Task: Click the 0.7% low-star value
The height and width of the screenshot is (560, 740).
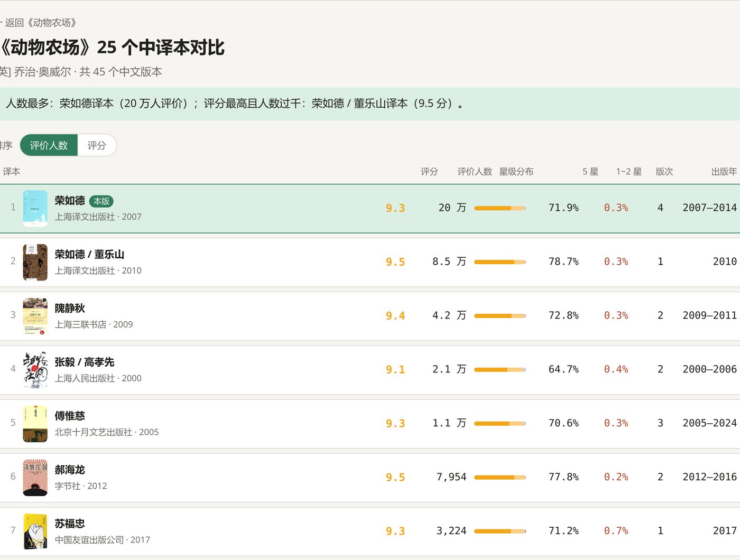Action: (616, 531)
